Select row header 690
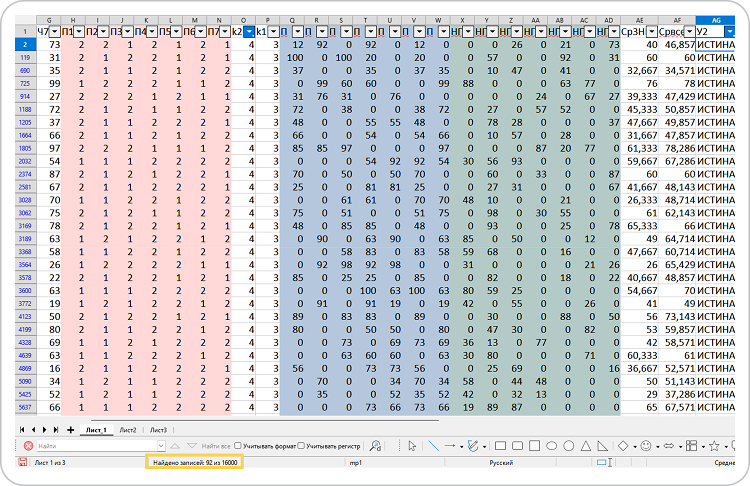The width and height of the screenshot is (750, 486). [x=25, y=70]
